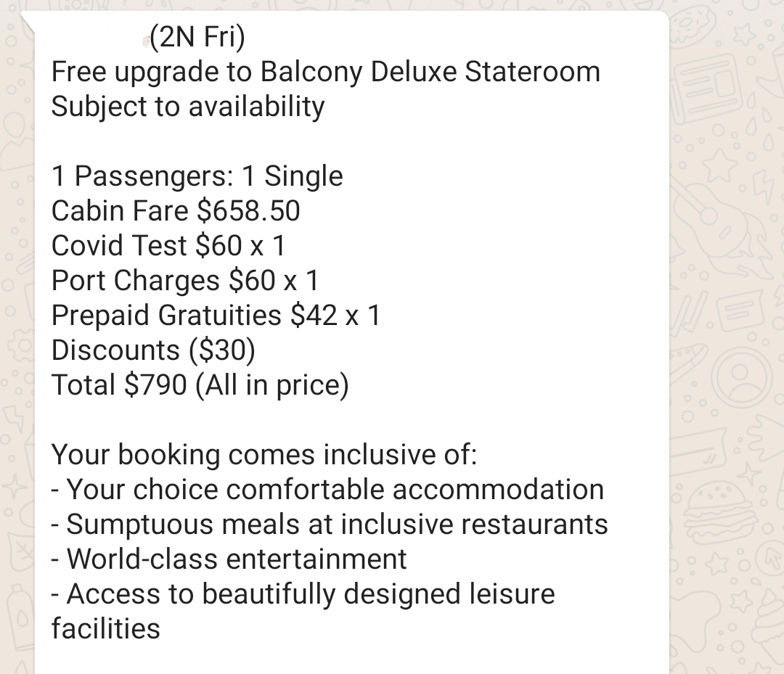Screen dimensions: 784x674
Task: Tap the "(2N Fri)" text
Action: point(197,37)
